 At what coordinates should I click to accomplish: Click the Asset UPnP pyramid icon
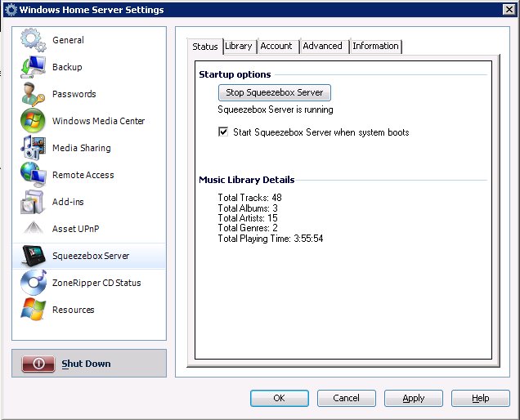(x=33, y=229)
